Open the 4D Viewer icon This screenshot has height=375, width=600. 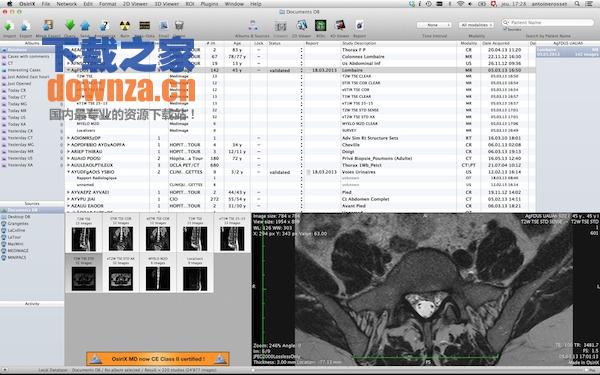click(340, 26)
